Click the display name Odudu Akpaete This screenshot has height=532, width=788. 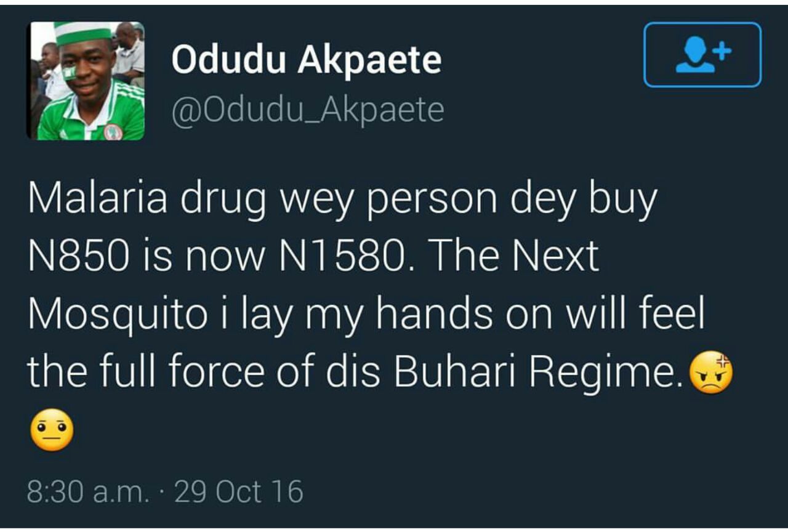coord(306,61)
